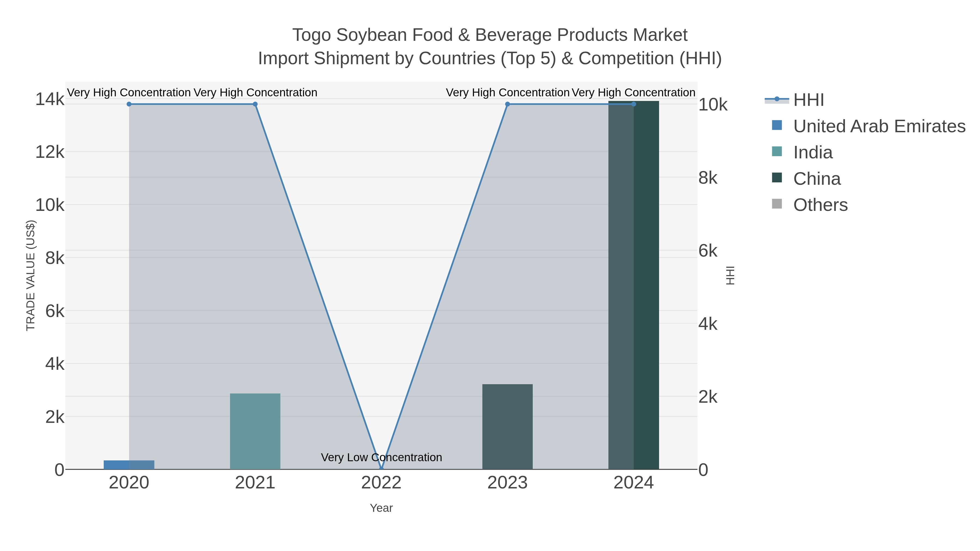Click the 2020 x-axis label
This screenshot has height=551, width=980.
[129, 483]
